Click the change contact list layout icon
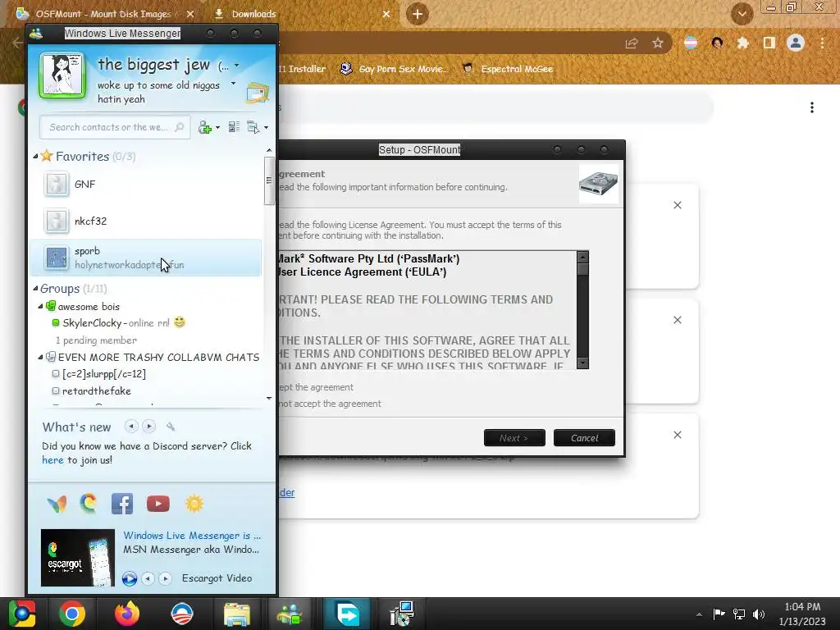The height and width of the screenshot is (630, 840). pos(234,127)
